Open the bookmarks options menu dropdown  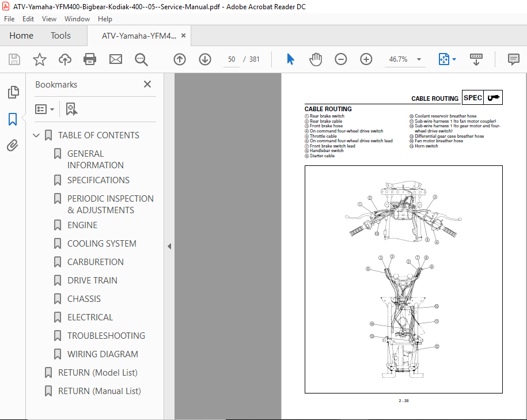pyautogui.click(x=45, y=109)
